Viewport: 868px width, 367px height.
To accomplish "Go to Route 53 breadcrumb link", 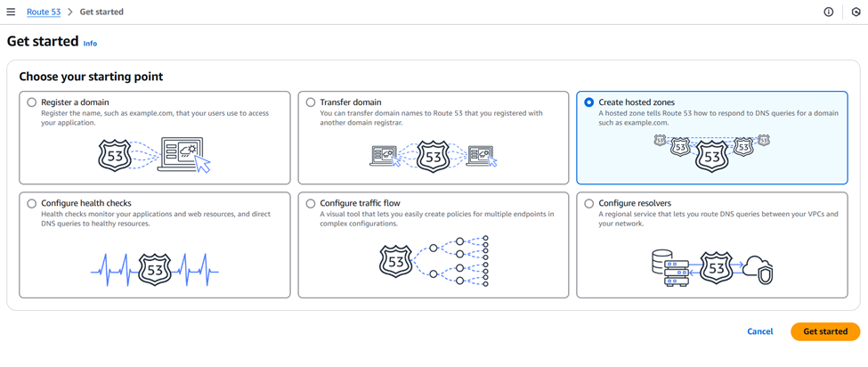I will pos(44,12).
